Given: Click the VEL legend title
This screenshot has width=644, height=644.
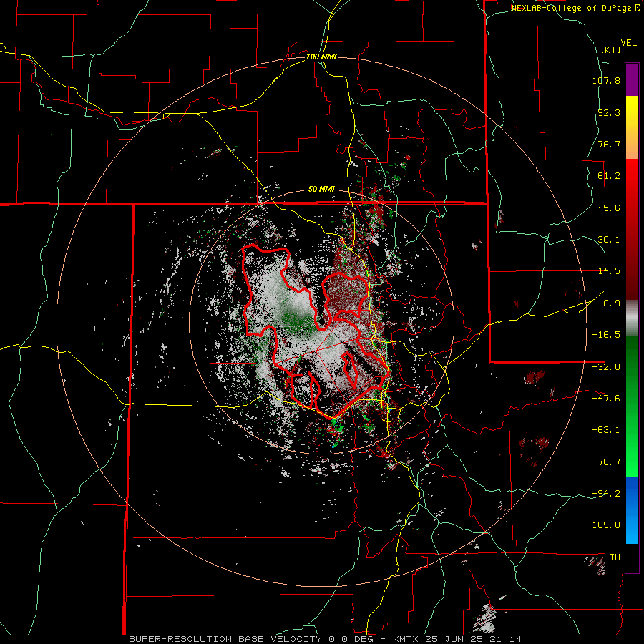Looking at the screenshot, I should coord(628,43).
